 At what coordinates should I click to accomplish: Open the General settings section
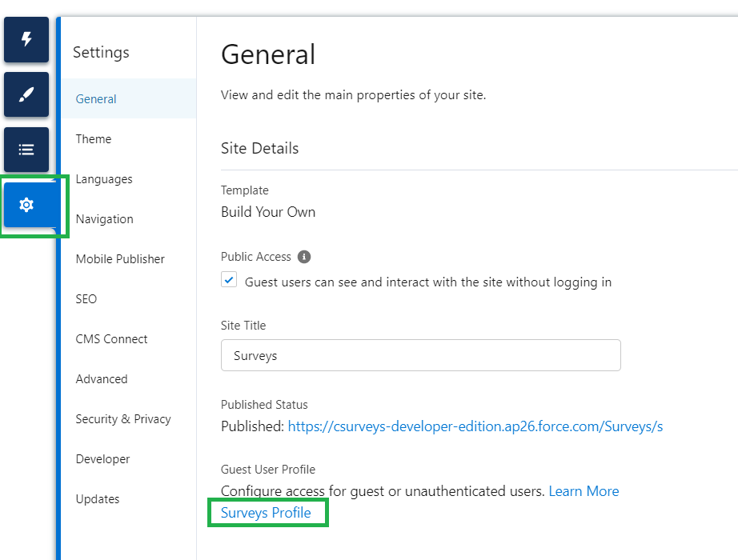click(x=95, y=98)
